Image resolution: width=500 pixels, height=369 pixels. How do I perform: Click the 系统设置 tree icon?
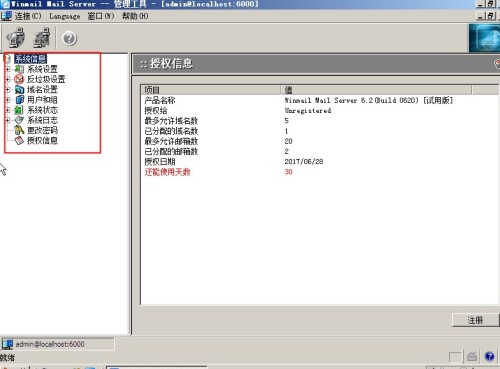(19, 69)
